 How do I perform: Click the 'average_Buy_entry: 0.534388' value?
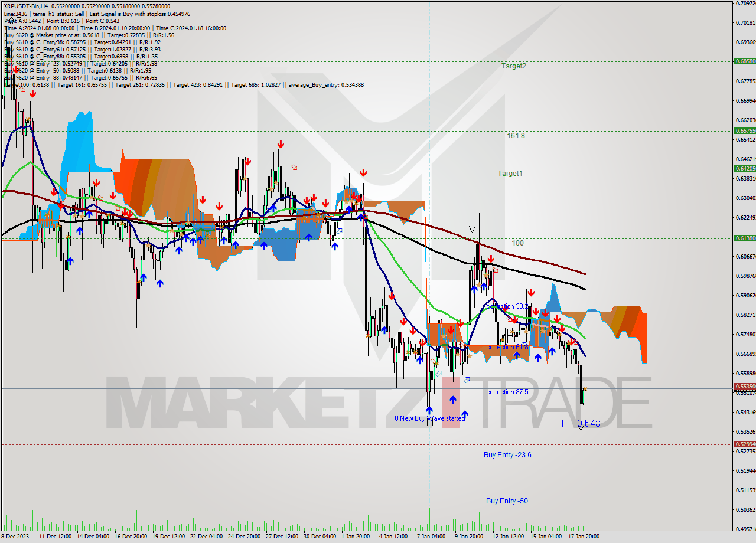tap(326, 84)
